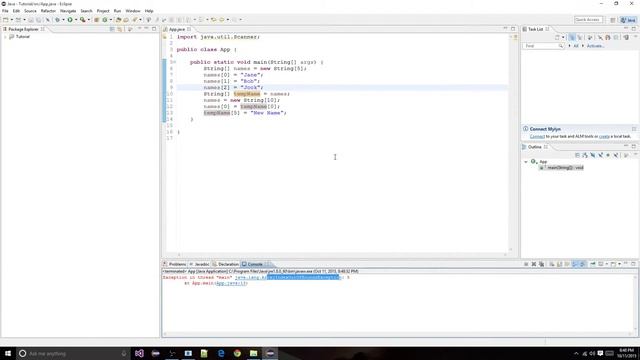Click the create link in Connect Mylyn
This screenshot has width=640, height=360.
tap(604, 136)
